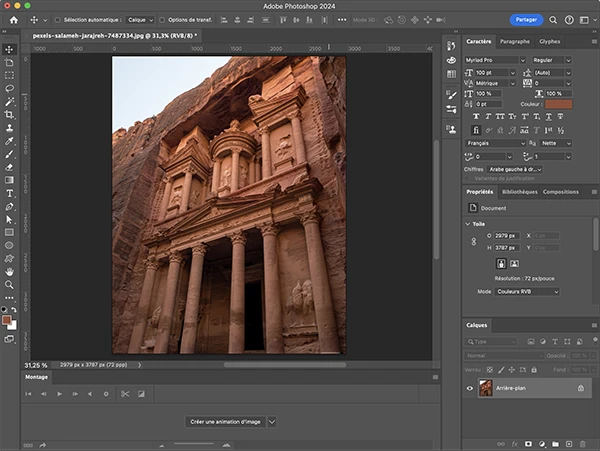Open the foreground color swatch
Viewport: 600px width, 451px height.
point(6,320)
